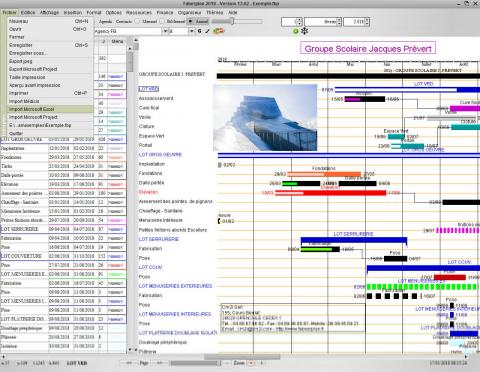Select the Mensuel radio button
The image size is (480, 372).
coord(137,21)
